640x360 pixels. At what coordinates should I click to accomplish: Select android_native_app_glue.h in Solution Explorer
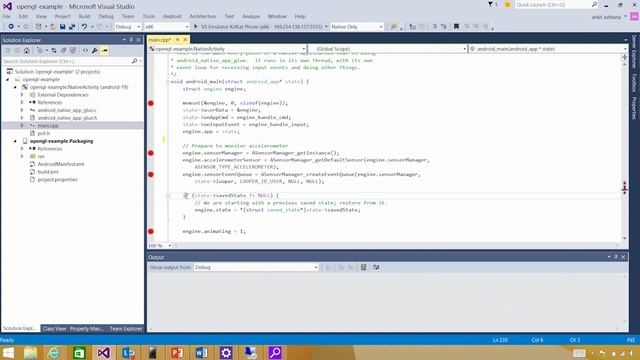[67, 118]
